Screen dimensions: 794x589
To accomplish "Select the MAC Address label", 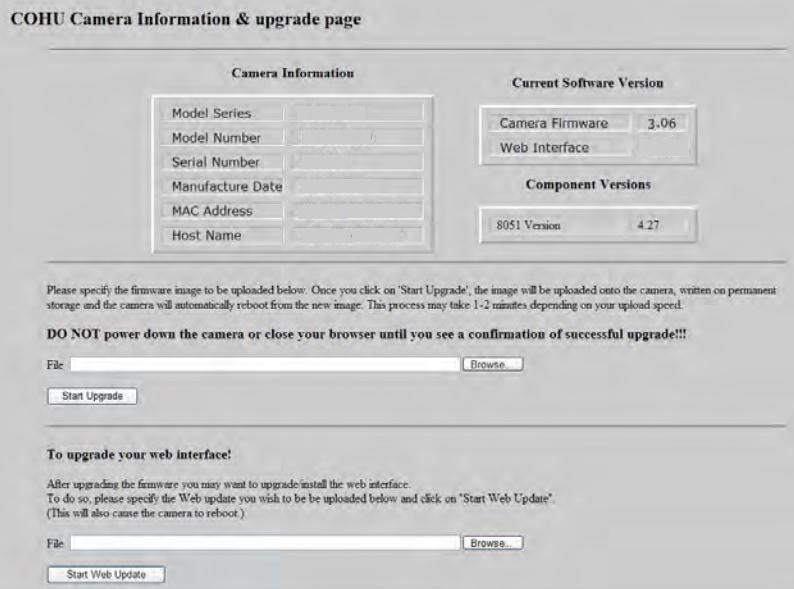I will [212, 211].
